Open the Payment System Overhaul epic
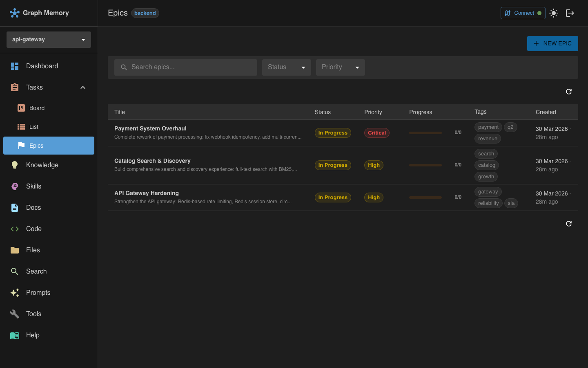Screen dimensions: 588x368 150,128
